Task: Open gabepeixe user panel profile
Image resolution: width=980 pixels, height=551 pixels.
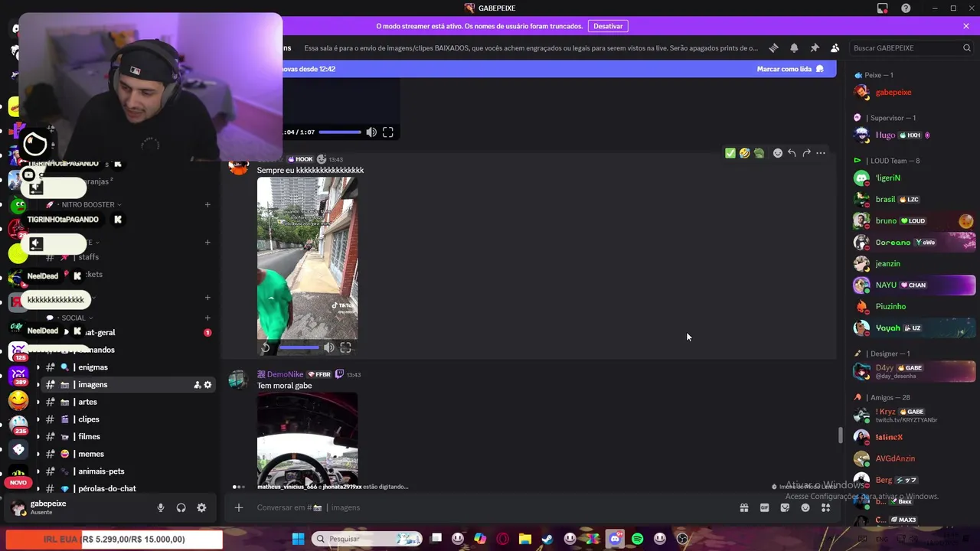Action: coord(77,507)
